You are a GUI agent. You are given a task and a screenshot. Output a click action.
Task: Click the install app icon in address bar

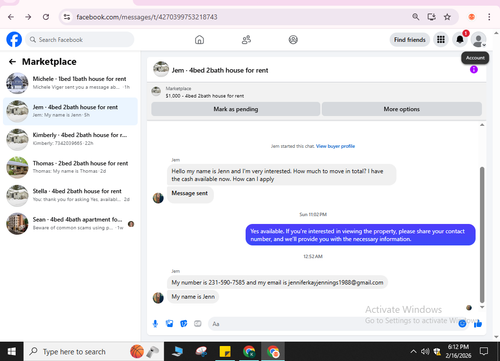coord(432,17)
